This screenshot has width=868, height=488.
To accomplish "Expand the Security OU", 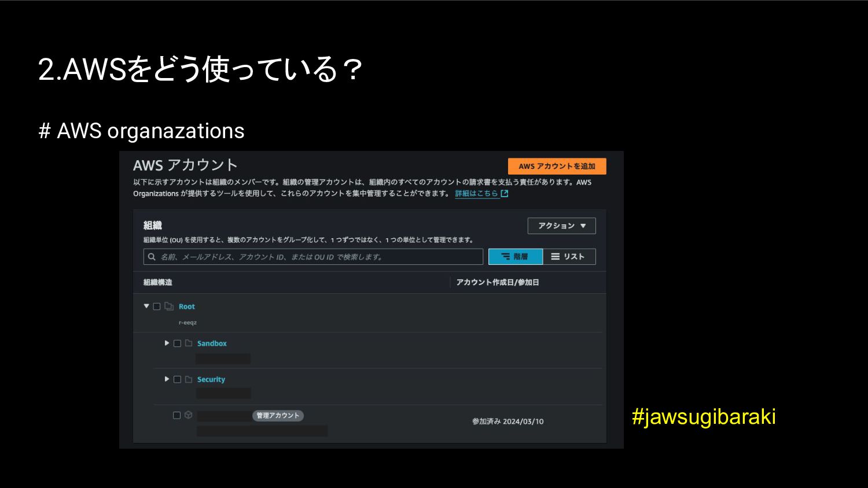I will click(167, 379).
